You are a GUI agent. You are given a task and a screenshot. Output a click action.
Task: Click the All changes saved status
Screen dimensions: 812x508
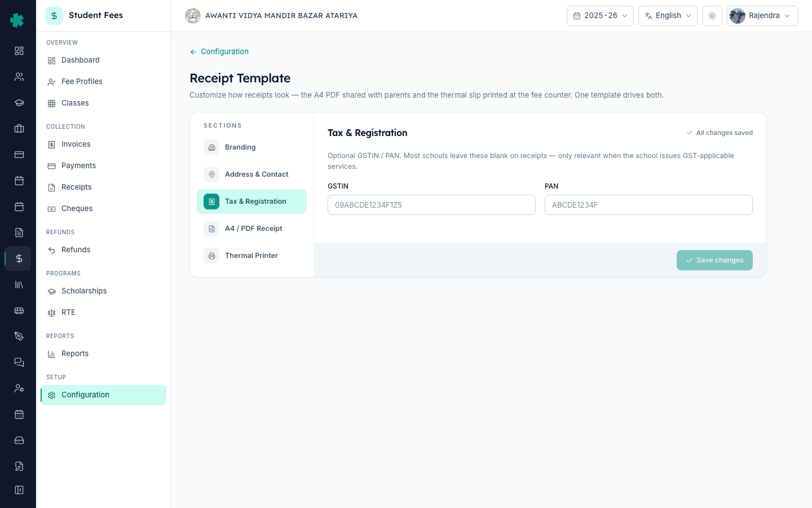pos(720,133)
